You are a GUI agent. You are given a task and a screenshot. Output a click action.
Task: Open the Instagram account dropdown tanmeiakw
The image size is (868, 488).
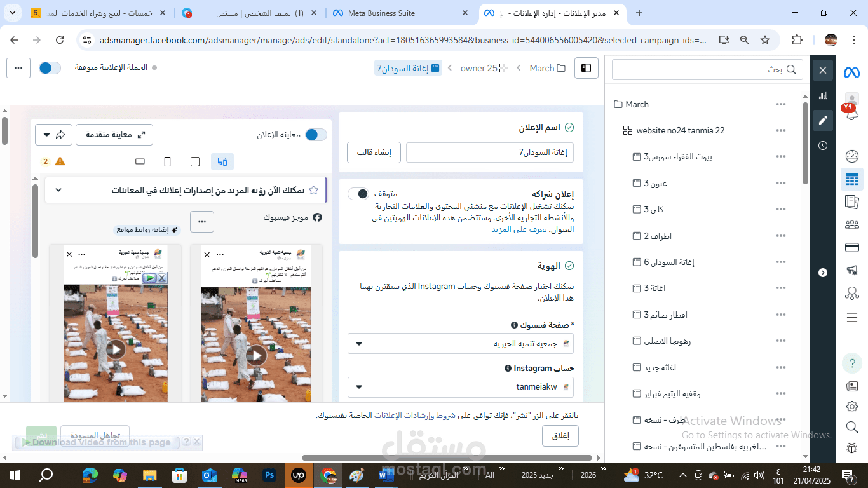tap(461, 386)
